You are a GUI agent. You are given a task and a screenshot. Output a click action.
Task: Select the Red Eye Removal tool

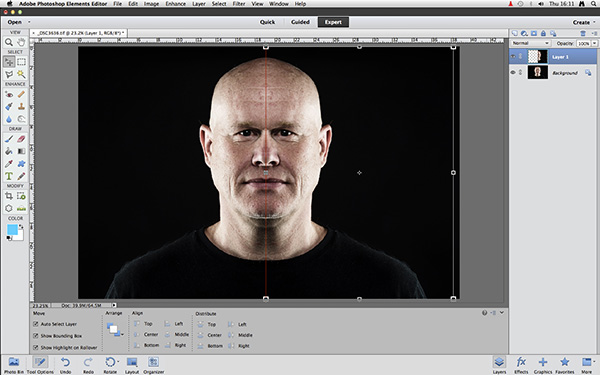(9, 94)
